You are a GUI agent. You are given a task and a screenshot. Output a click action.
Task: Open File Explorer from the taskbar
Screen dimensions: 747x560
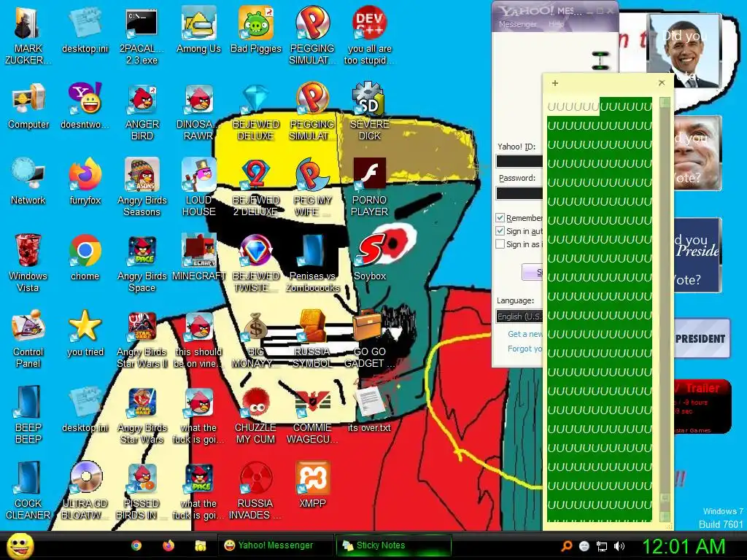[x=200, y=545]
